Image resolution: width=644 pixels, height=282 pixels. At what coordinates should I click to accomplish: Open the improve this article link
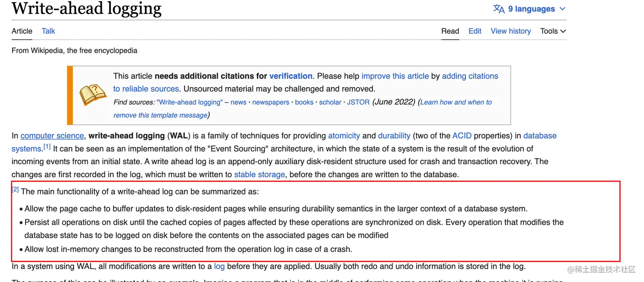(395, 76)
